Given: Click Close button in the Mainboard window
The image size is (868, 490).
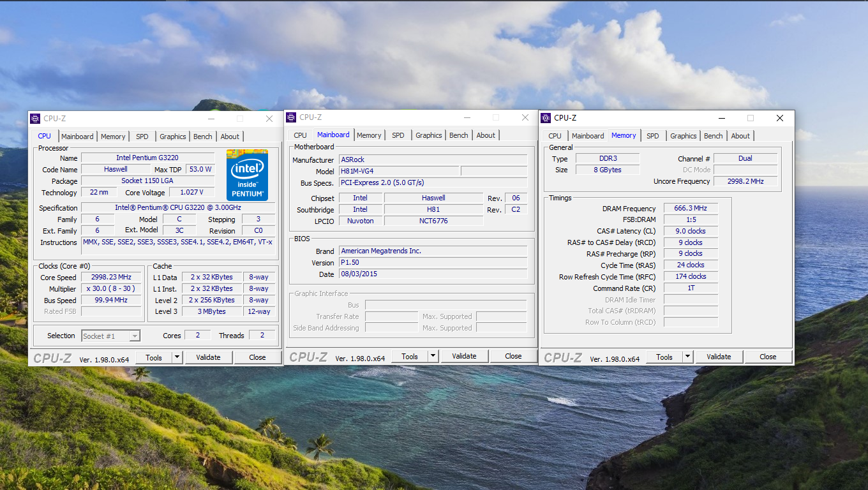Looking at the screenshot, I should 513,356.
